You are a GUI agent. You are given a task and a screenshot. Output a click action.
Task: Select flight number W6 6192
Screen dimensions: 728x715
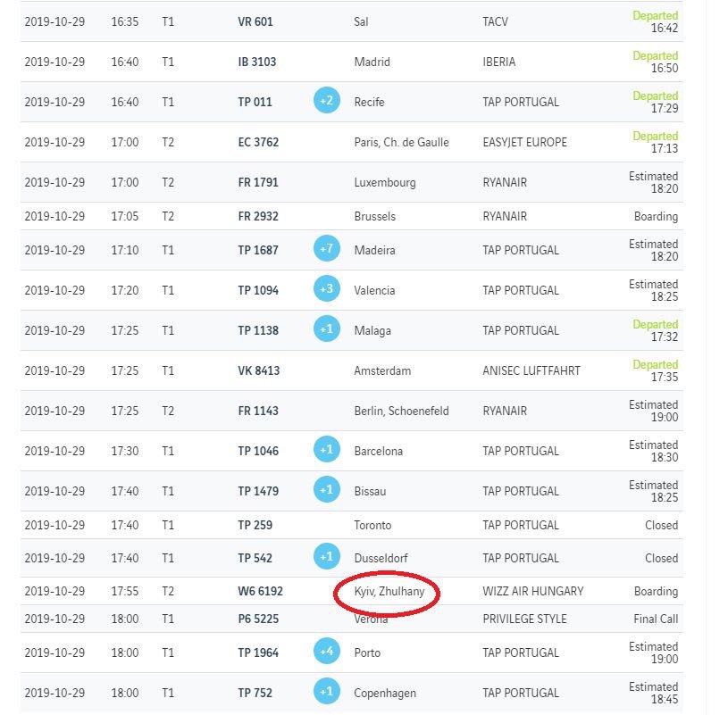[261, 591]
